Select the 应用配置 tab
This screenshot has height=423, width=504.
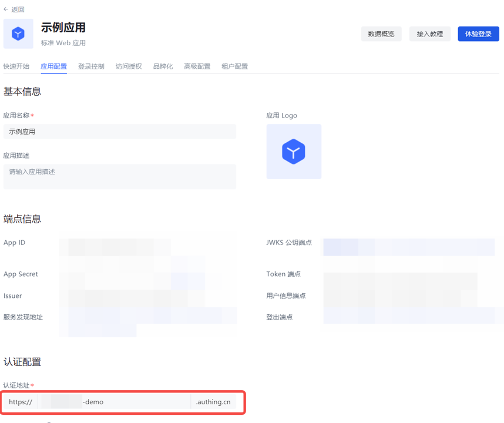coord(53,66)
